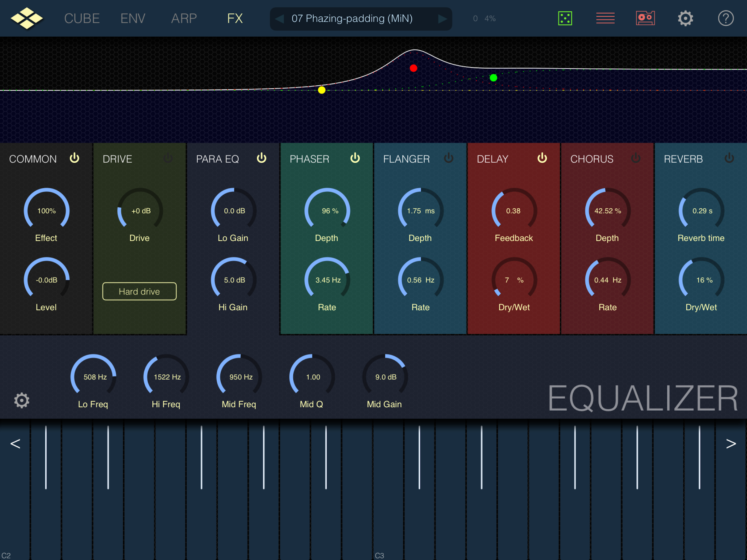Shift keyboard right with > button
Image resolution: width=747 pixels, height=560 pixels.
(x=731, y=444)
